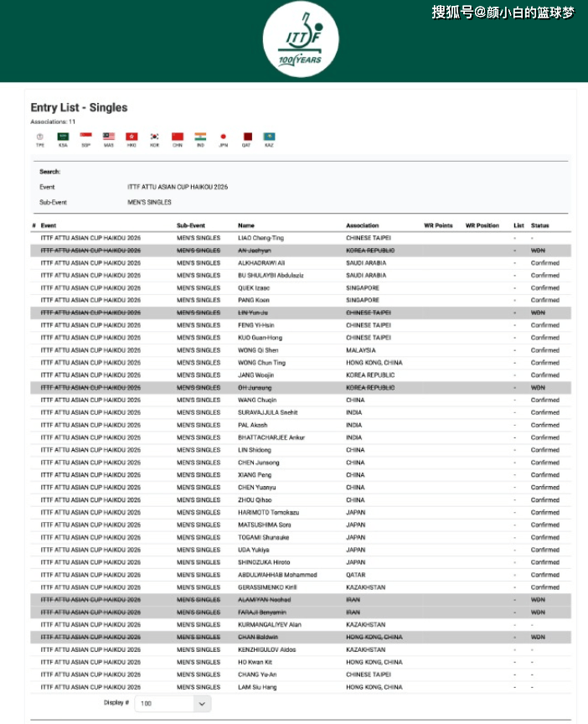Open the Display # dropdown

[x=173, y=704]
